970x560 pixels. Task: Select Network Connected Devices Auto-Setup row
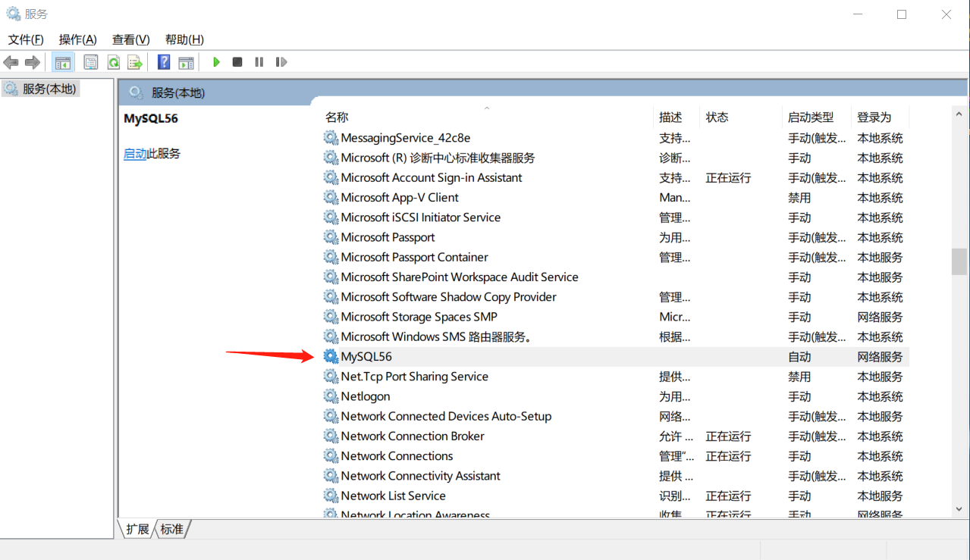(614, 416)
